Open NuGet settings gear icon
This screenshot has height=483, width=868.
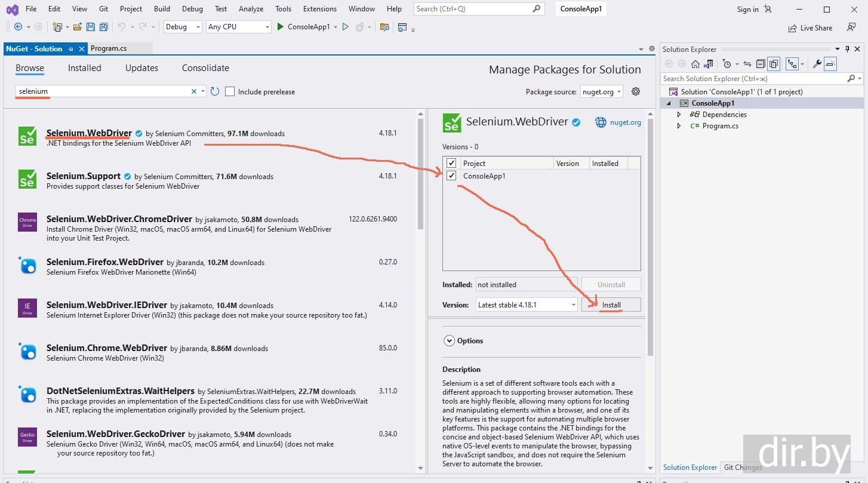pyautogui.click(x=636, y=91)
